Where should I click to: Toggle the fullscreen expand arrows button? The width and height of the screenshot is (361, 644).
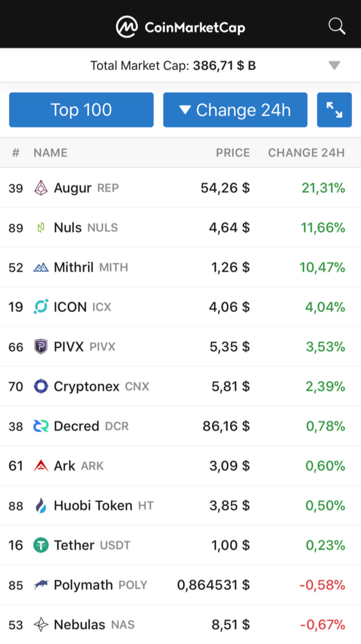click(334, 110)
